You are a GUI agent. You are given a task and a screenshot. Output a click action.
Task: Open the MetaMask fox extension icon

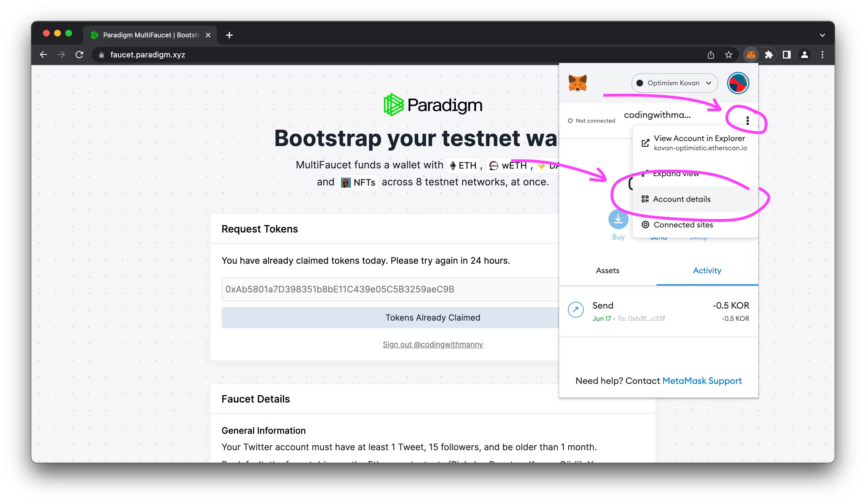click(x=751, y=55)
